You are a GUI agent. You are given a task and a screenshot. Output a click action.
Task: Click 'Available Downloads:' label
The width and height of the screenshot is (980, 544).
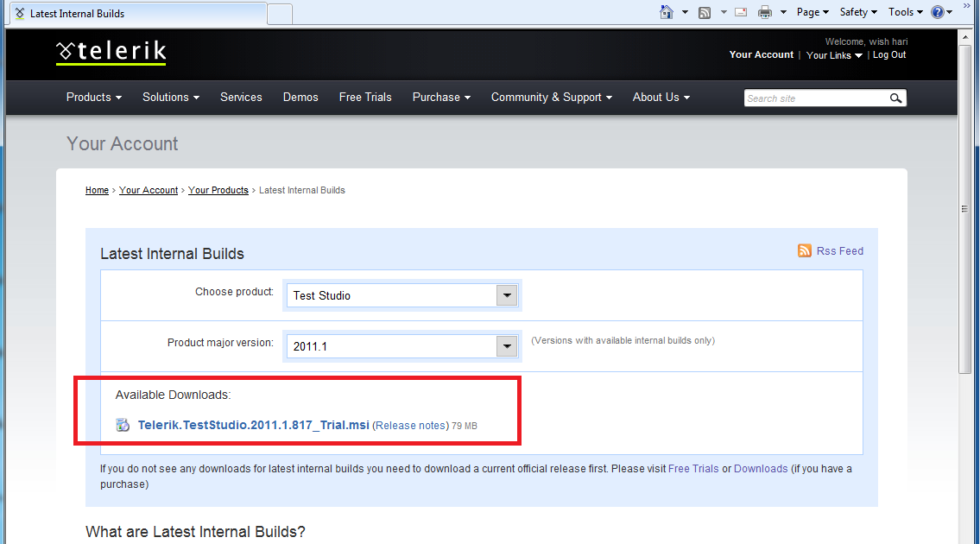tap(174, 395)
